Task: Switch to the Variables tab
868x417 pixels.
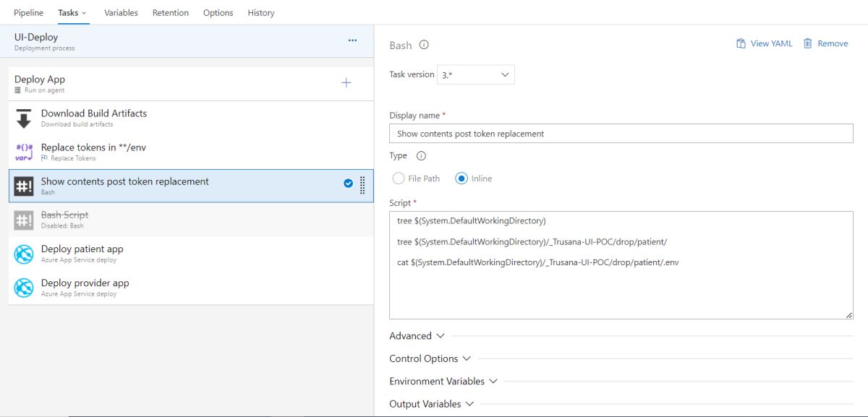Action: (x=122, y=13)
